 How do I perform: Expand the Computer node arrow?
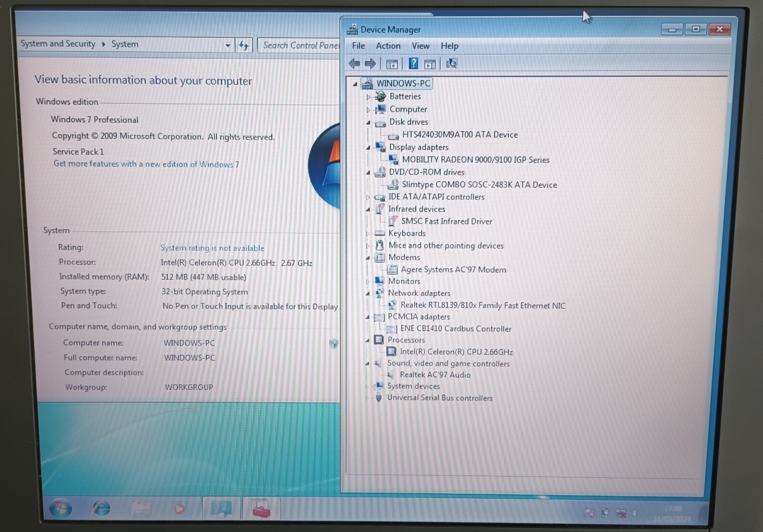368,110
